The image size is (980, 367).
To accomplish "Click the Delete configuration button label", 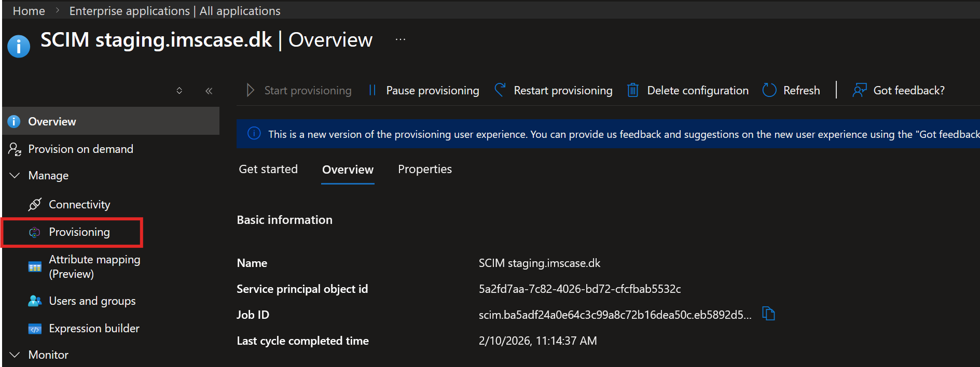I will [x=698, y=90].
